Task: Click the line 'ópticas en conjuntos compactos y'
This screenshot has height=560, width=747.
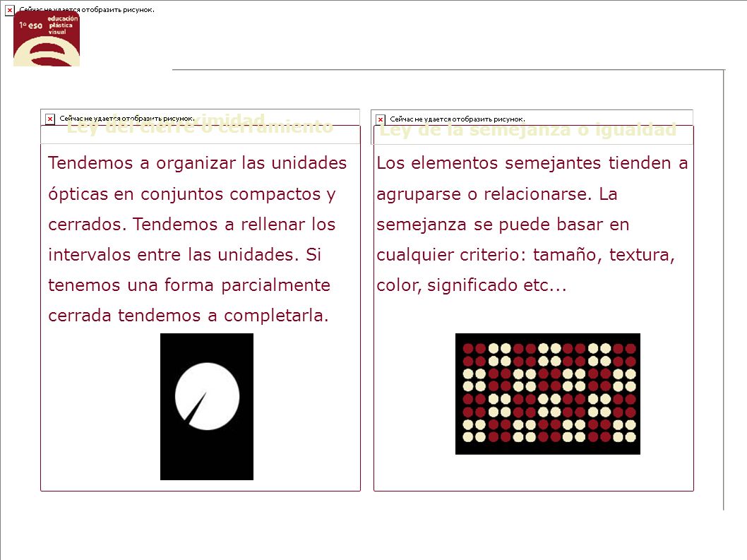Action: pos(192,194)
